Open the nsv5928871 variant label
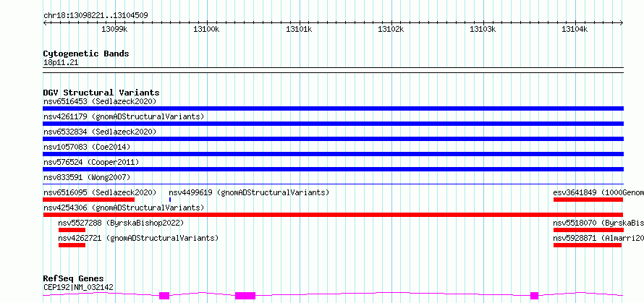This screenshot has height=303, width=644. point(598,238)
